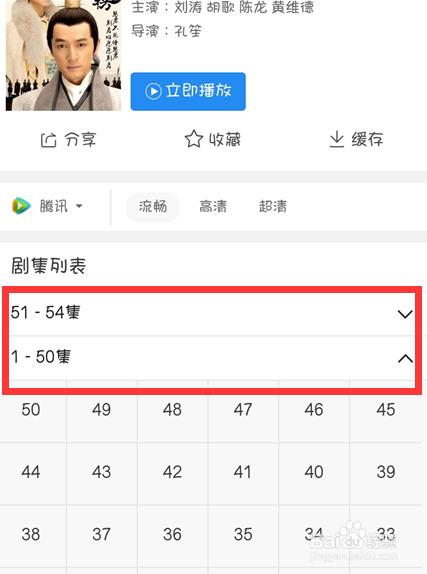Viewport: 427px width, 574px height.
Task: Select 超清 super HD quality option
Action: point(273,206)
